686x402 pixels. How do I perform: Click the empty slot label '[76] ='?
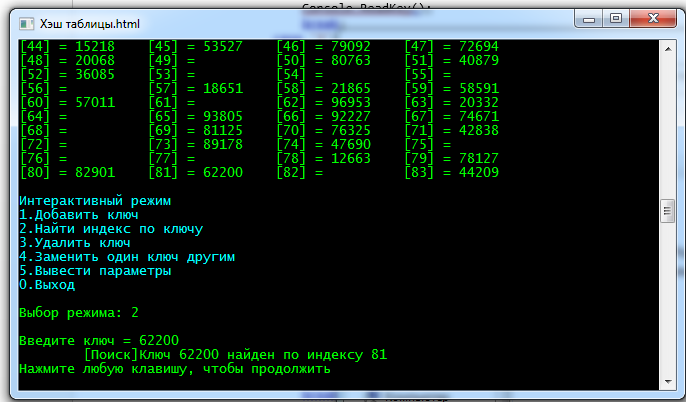[44, 158]
